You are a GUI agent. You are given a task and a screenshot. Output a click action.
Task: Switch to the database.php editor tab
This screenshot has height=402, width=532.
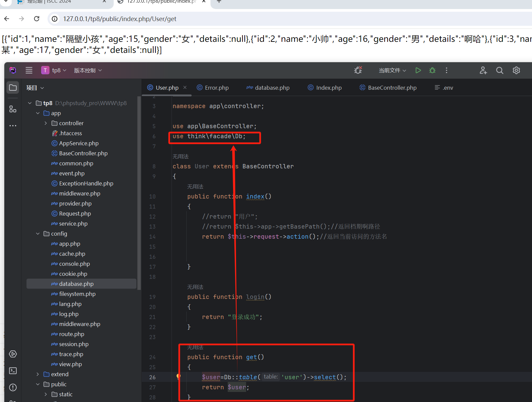pos(268,88)
